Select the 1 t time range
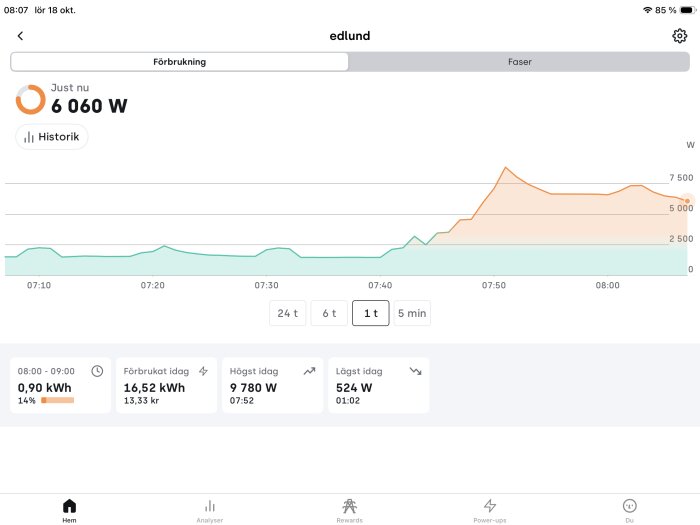Image resolution: width=700 pixels, height=525 pixels. (x=371, y=313)
